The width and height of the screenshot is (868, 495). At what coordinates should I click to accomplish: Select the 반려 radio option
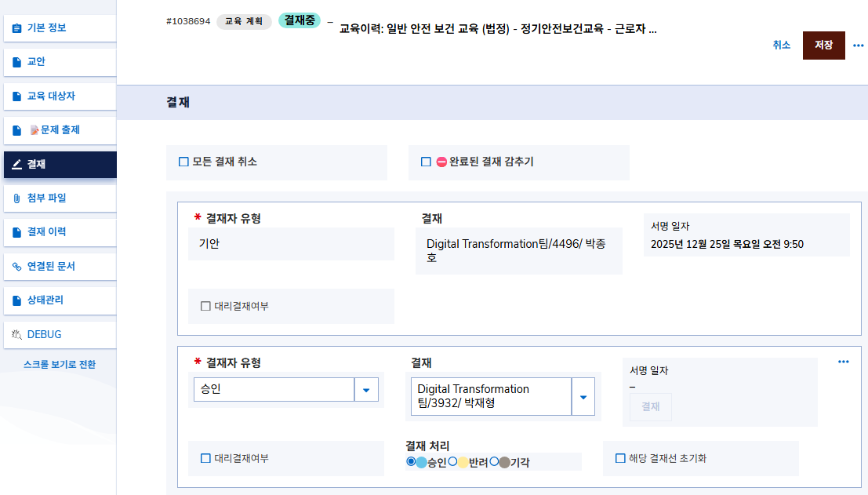point(452,462)
